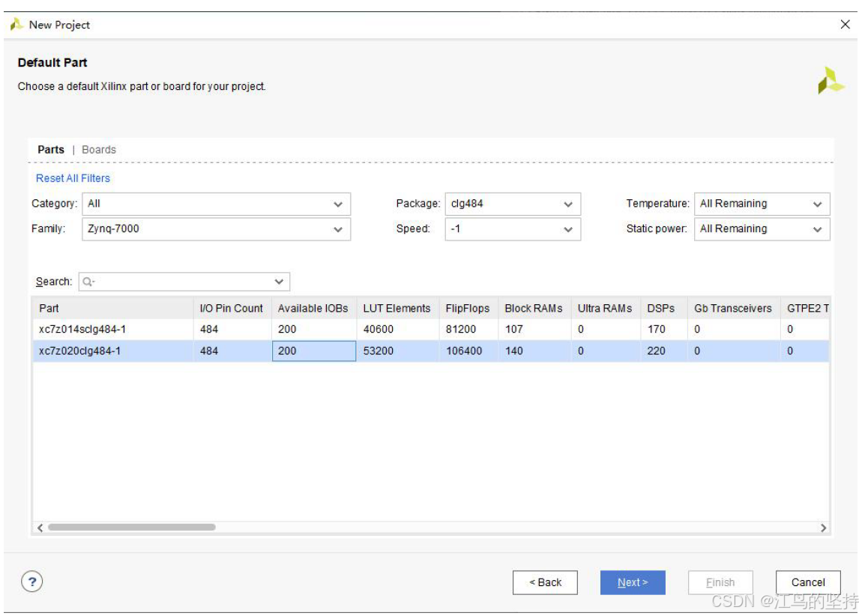Go to Next step
Image resolution: width=862 pixels, height=616 pixels.
[x=632, y=582]
